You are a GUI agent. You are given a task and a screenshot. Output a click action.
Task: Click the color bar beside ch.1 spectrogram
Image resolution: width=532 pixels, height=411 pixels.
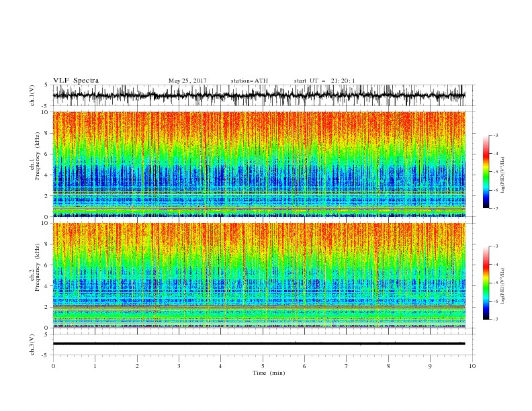click(486, 172)
